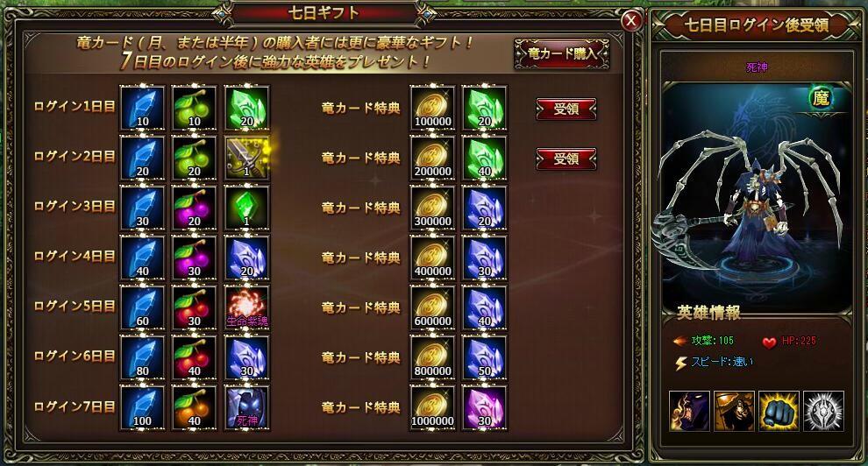
Task: Open the 竜カード購入 purchase button
Action: click(562, 53)
